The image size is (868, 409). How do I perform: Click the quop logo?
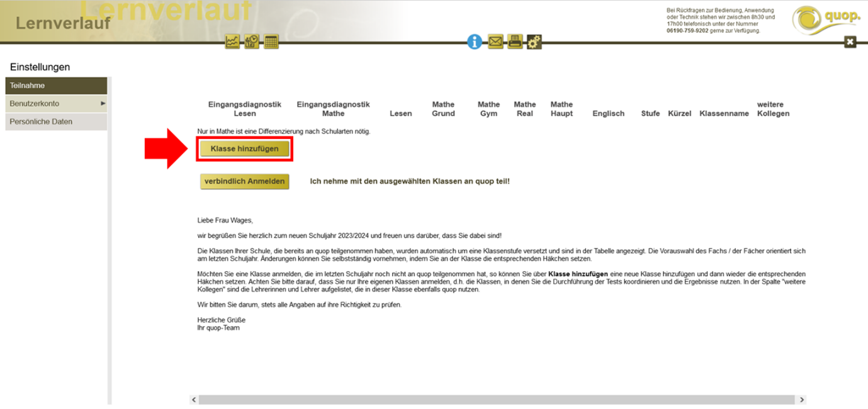tap(825, 19)
